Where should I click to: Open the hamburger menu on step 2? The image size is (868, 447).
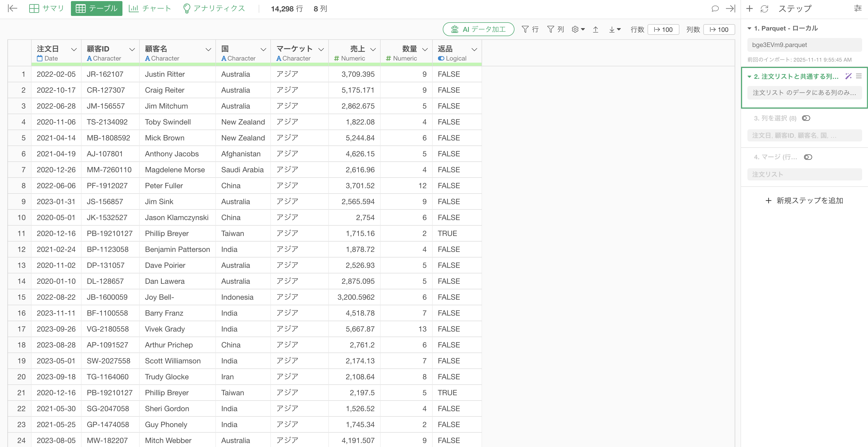[859, 76]
